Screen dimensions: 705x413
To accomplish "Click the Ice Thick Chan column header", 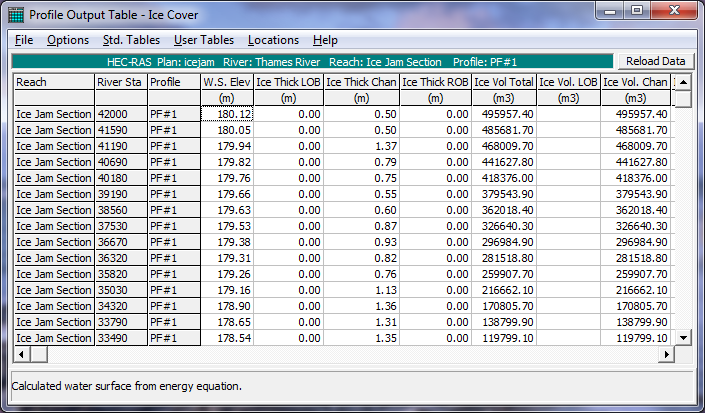I will pos(361,82).
